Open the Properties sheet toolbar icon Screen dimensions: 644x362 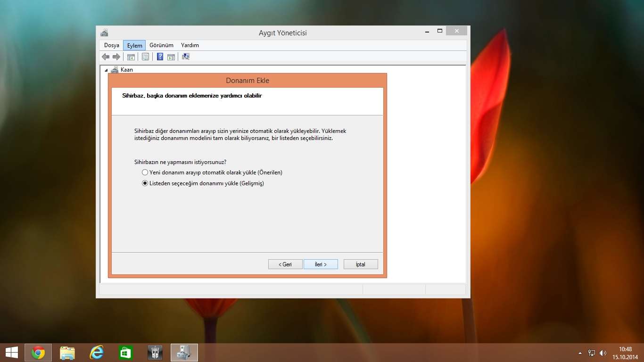pos(145,57)
